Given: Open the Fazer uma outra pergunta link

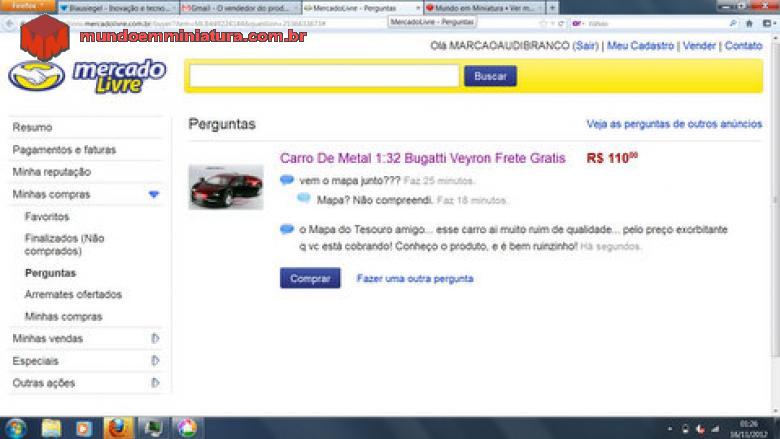Looking at the screenshot, I should (x=414, y=278).
